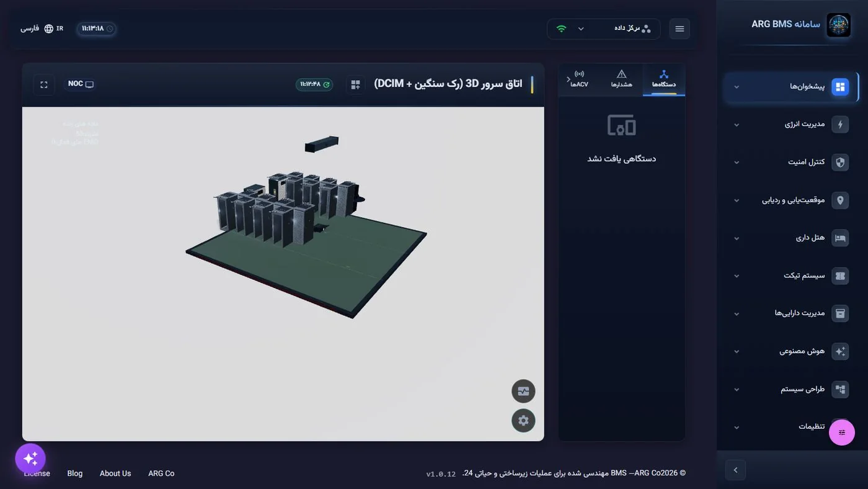Image resolution: width=868 pixels, height=489 pixels.
Task: Expand the هوش مصنوعی menu chevron
Action: click(737, 352)
